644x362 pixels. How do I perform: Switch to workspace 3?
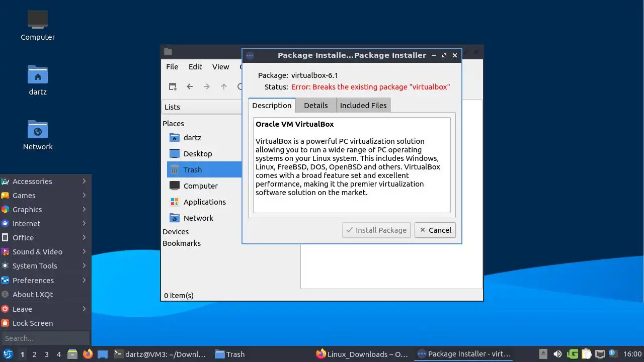point(46,354)
